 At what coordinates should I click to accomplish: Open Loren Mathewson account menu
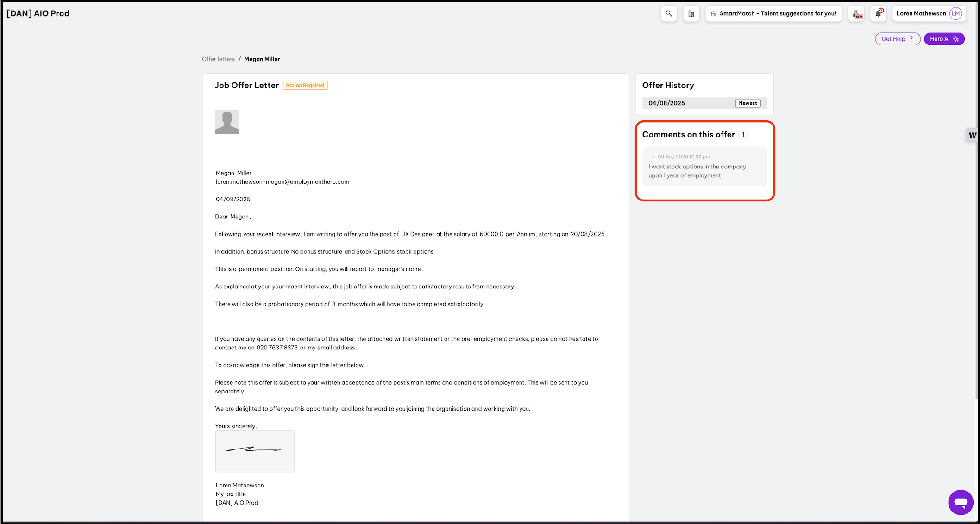[x=921, y=13]
